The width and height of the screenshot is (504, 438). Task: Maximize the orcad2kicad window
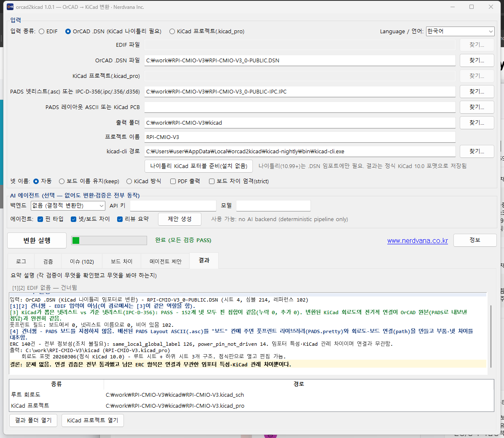(x=472, y=7)
